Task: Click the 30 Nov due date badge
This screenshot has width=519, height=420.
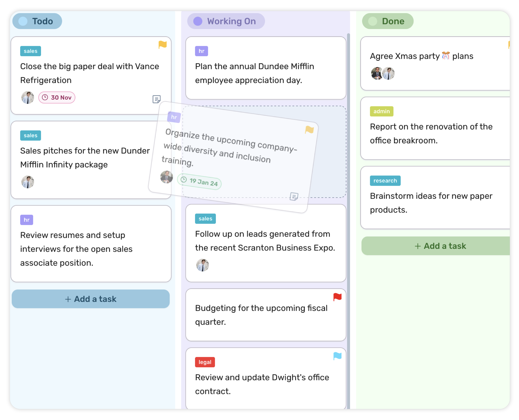Action: pos(57,98)
